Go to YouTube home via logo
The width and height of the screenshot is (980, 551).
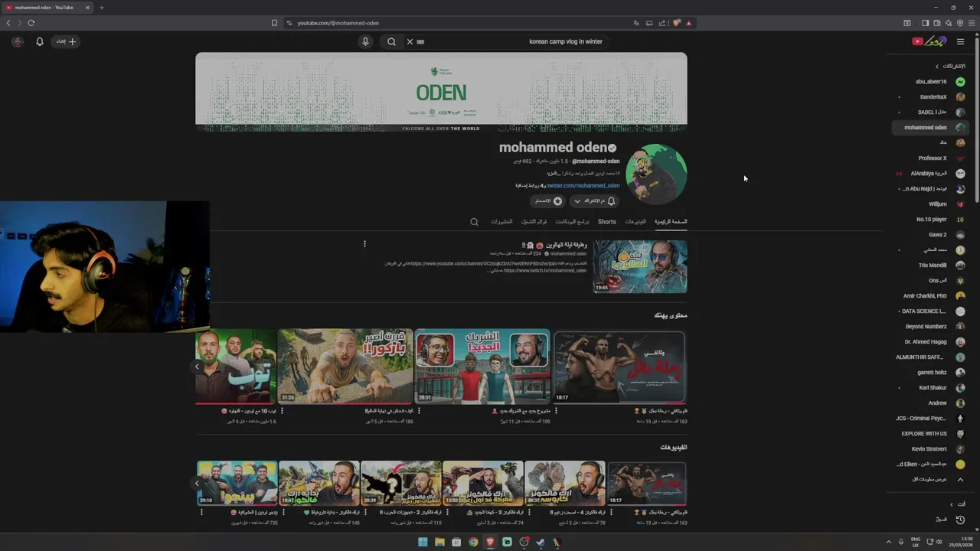[x=930, y=41]
